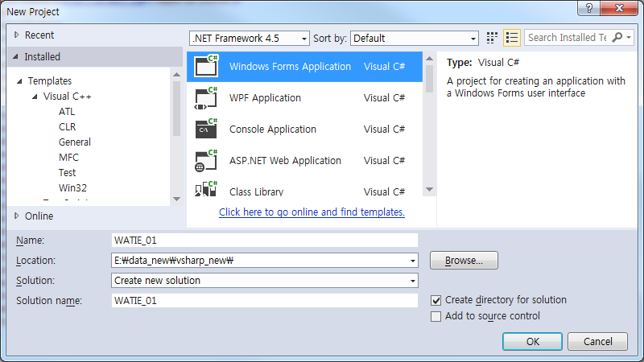644x362 pixels.
Task: Toggle Create directory for solution checkbox
Action: click(x=436, y=300)
